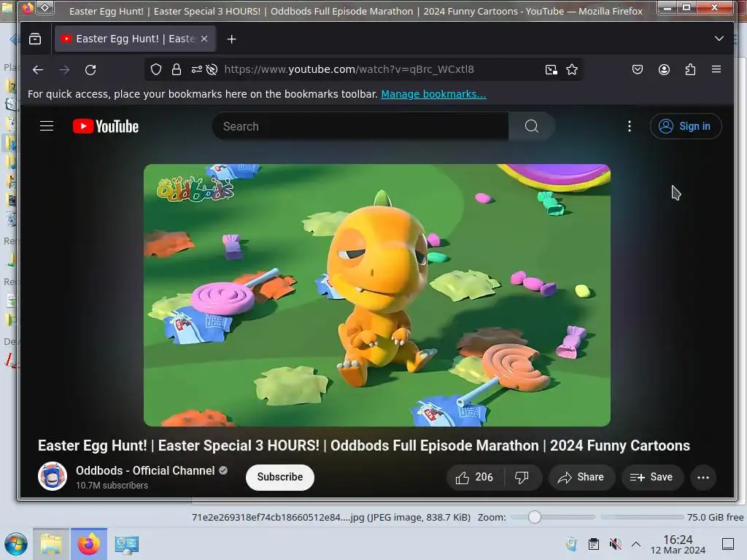The width and height of the screenshot is (747, 560).
Task: Open Oddbods channel avatar
Action: point(53,476)
